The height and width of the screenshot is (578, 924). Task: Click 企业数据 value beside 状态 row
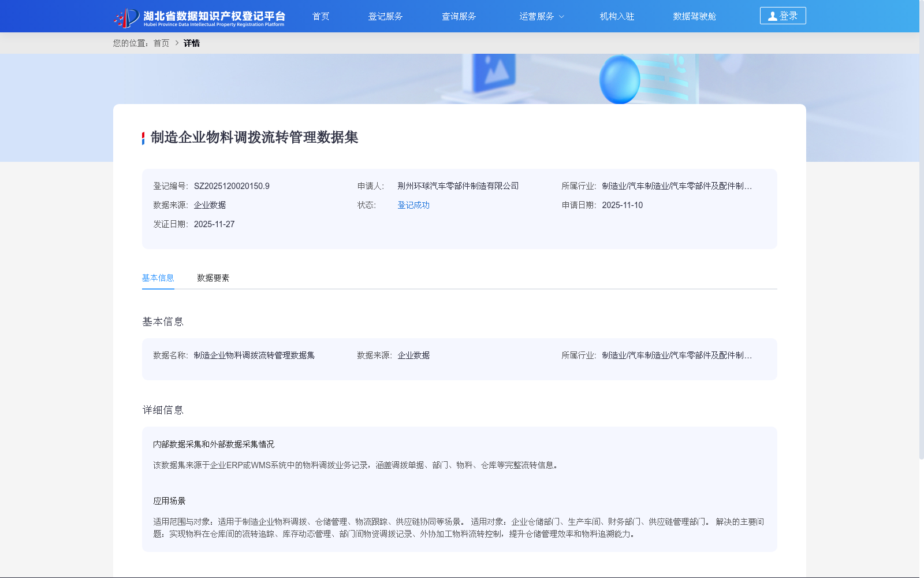pos(210,205)
